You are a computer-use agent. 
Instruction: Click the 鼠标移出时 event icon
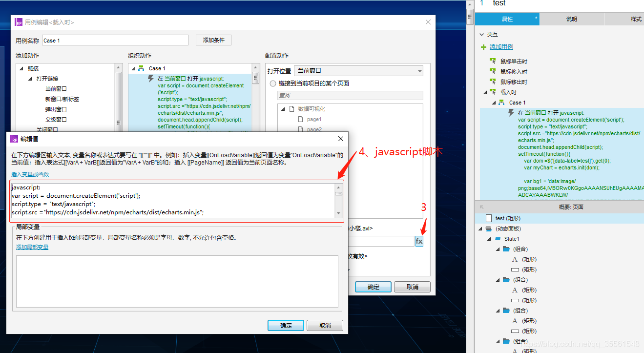tap(493, 82)
